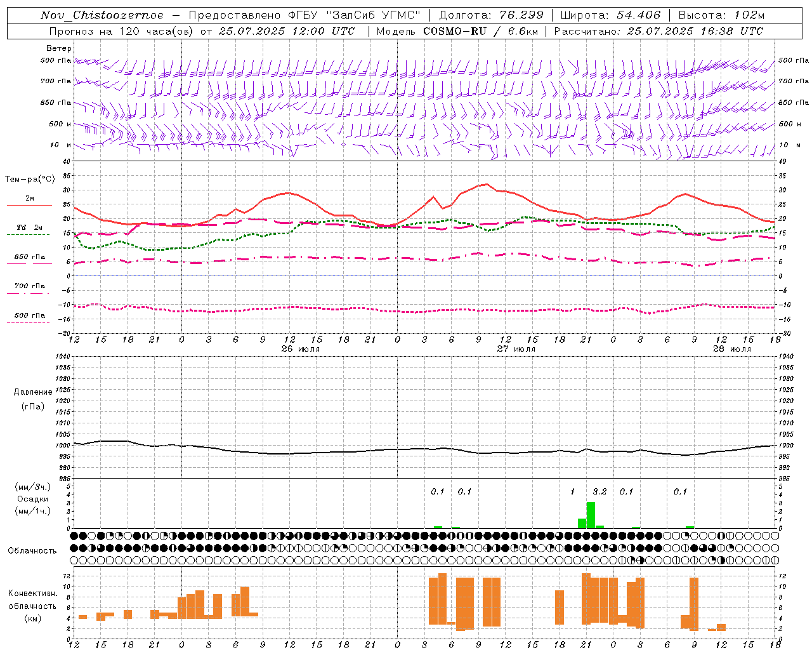
Task: Click the "Конвективн." convective cloud label
Action: 33,594
